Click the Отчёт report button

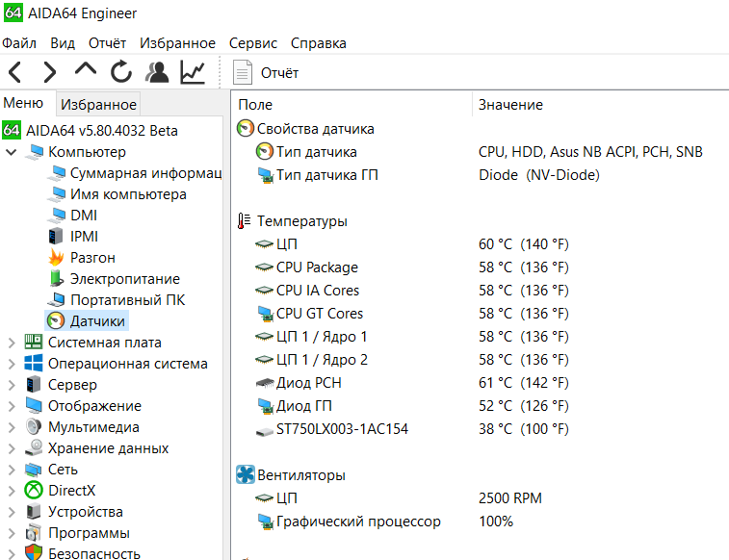267,73
